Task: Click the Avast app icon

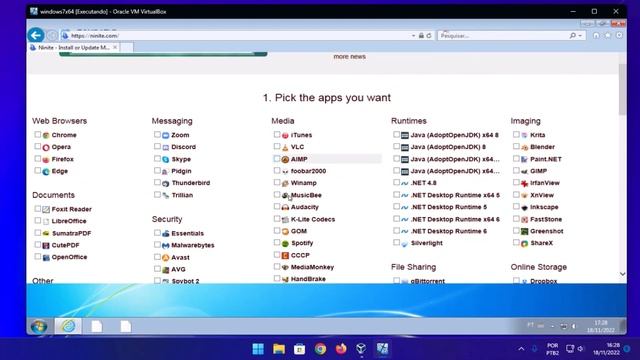Action: click(166, 258)
